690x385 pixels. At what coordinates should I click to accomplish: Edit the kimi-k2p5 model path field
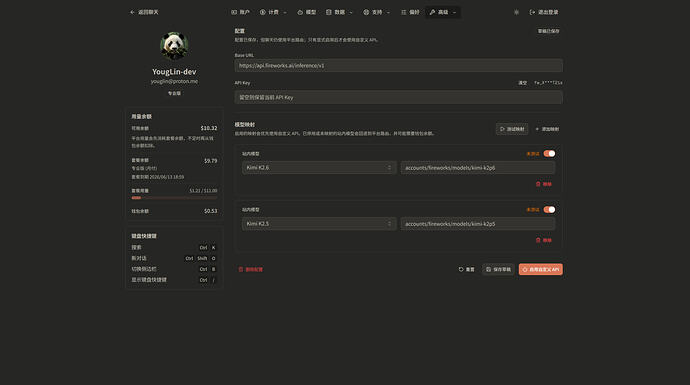coord(477,224)
